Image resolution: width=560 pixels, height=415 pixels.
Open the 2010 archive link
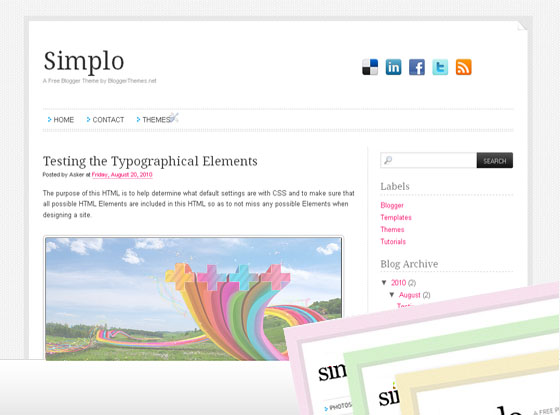coord(399,283)
